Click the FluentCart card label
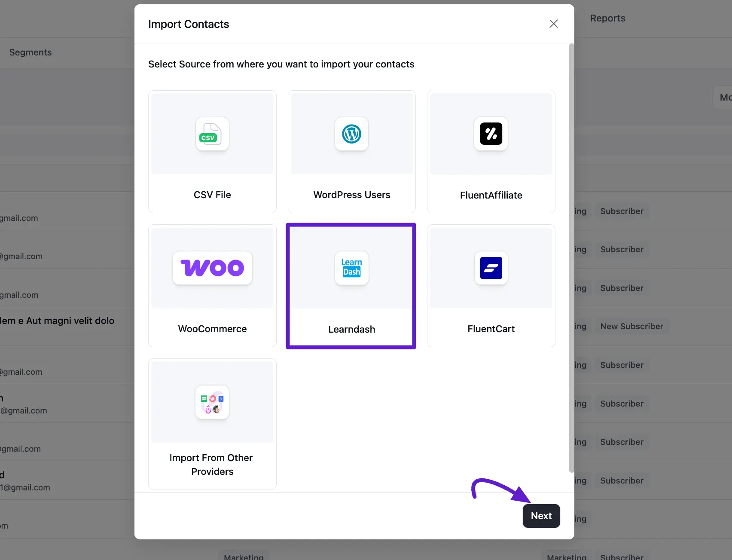Screen dimensions: 732x560 point(491,329)
